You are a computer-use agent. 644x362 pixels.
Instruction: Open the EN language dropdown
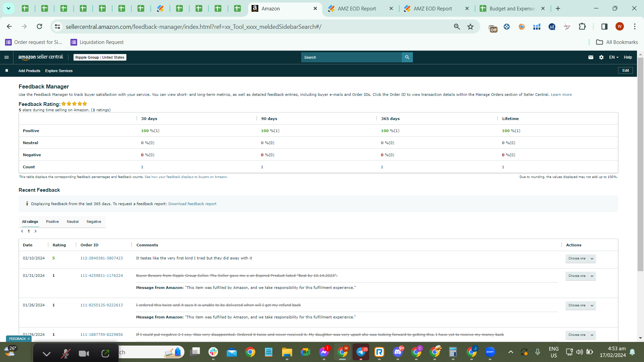(x=614, y=57)
